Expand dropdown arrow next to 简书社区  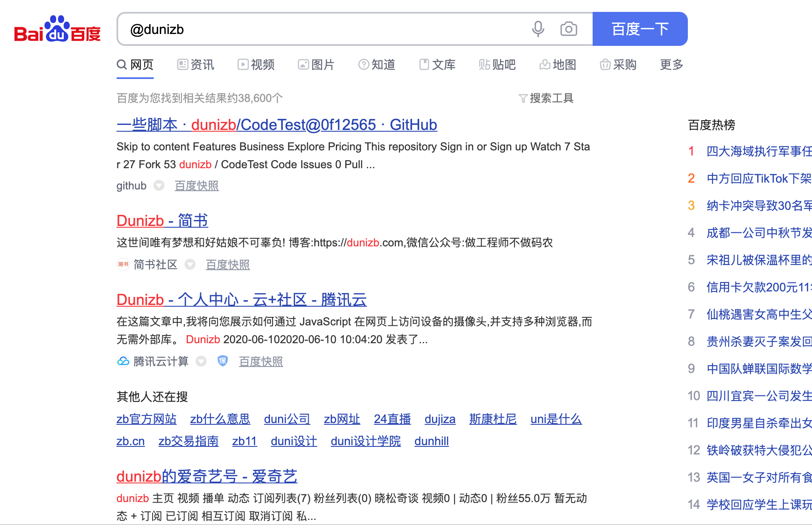(x=190, y=265)
